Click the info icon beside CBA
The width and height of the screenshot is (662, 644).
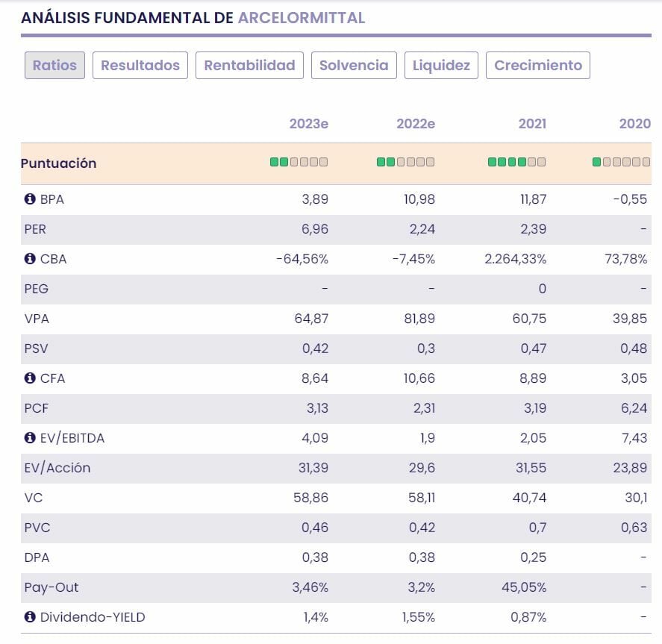30,259
